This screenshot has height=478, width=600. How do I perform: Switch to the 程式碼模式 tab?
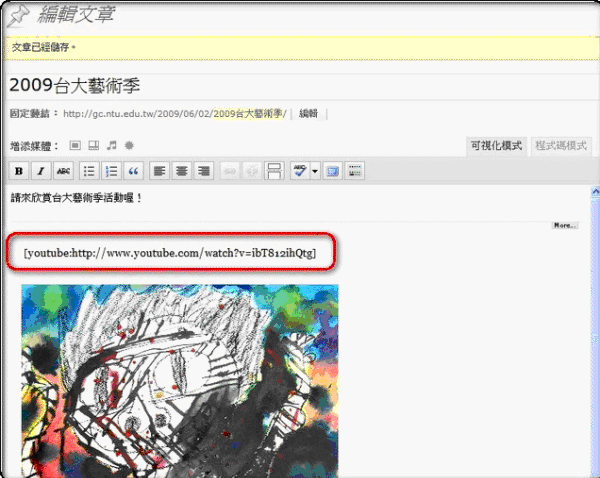coord(561,146)
